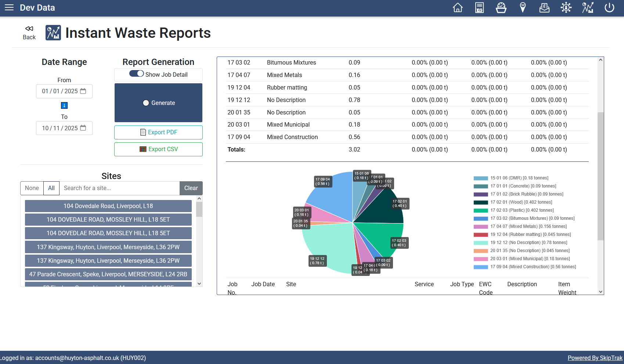This screenshot has width=624, height=364.
Task: Select site 47 Parade Crescent, Speke
Action: click(x=108, y=274)
